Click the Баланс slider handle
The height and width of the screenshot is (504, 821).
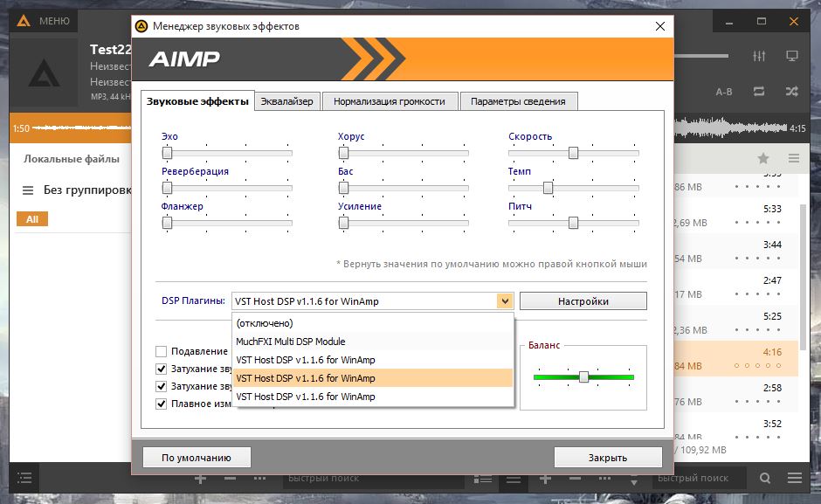point(583,377)
